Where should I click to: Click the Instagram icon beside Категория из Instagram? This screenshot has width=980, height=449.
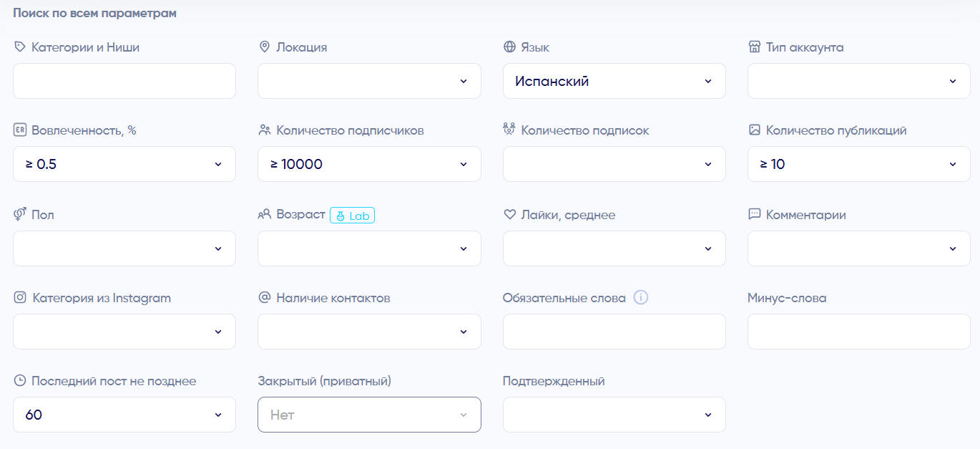[20, 298]
